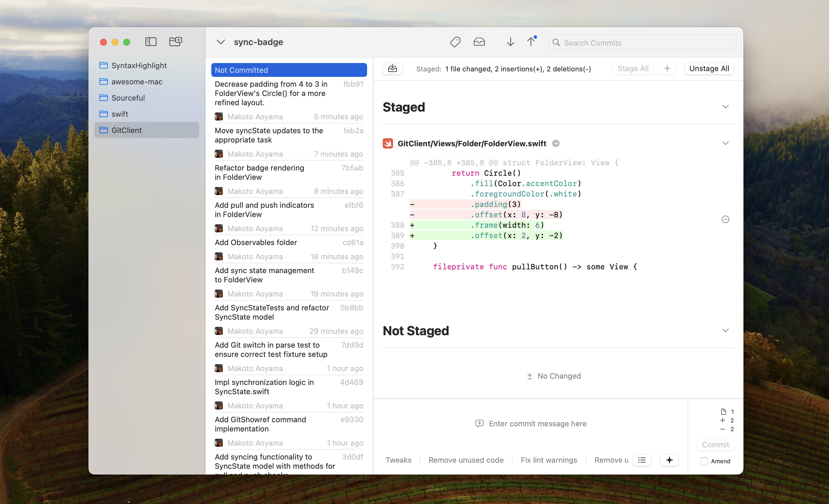This screenshot has height=504, width=829.
Task: Toggle the sidebar visibility icon
Action: (151, 42)
